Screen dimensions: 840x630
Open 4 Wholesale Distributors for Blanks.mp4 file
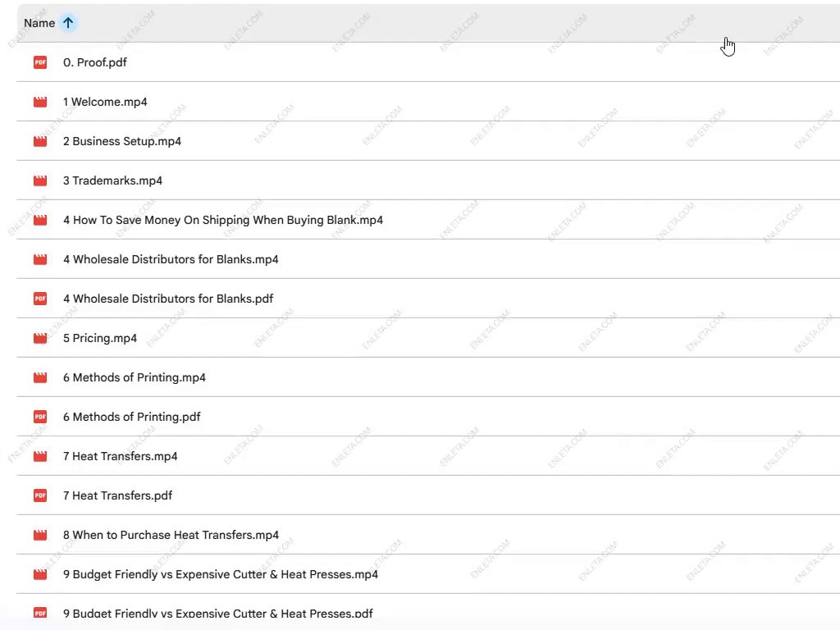(171, 259)
